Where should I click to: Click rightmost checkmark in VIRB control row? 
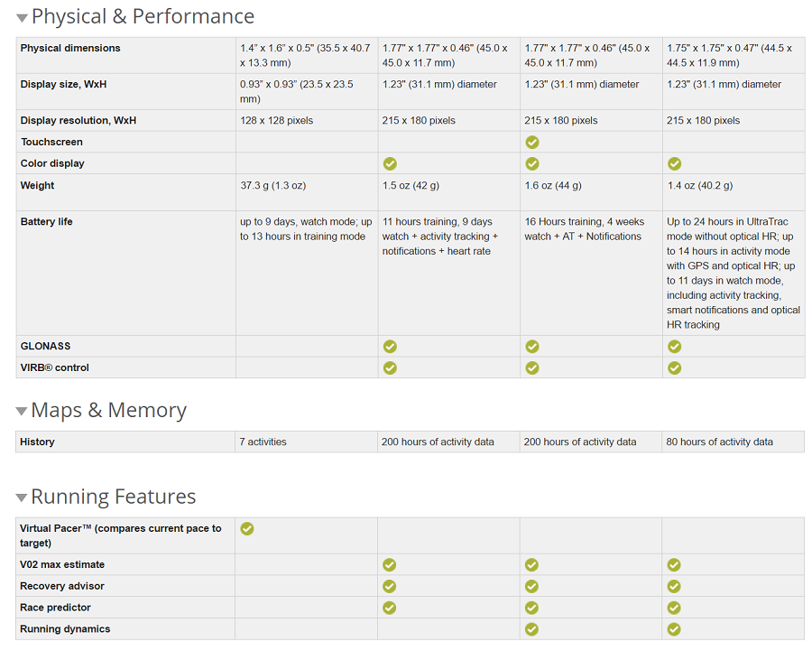pos(674,367)
